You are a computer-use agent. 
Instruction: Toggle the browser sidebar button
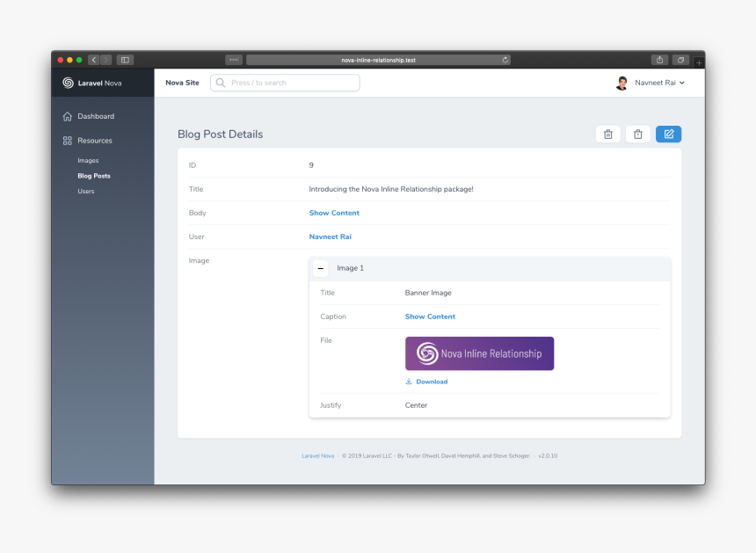[x=125, y=60]
